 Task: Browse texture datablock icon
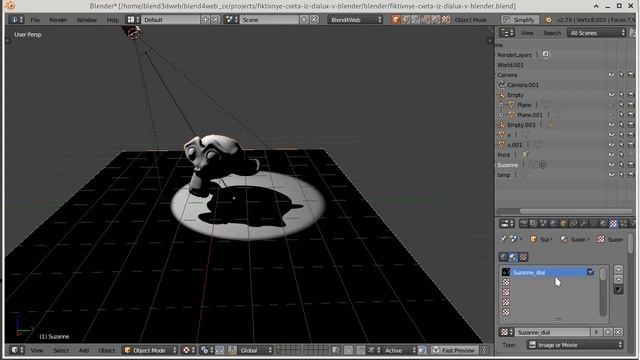point(507,332)
